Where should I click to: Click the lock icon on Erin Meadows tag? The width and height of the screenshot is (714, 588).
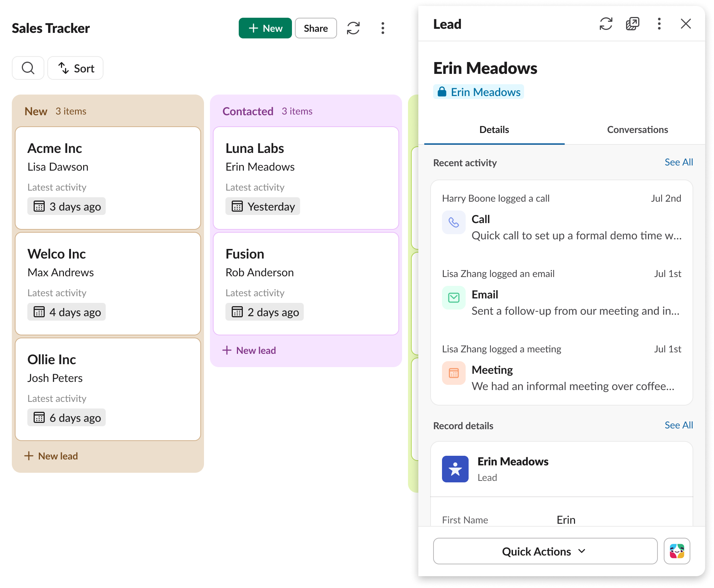(x=442, y=92)
